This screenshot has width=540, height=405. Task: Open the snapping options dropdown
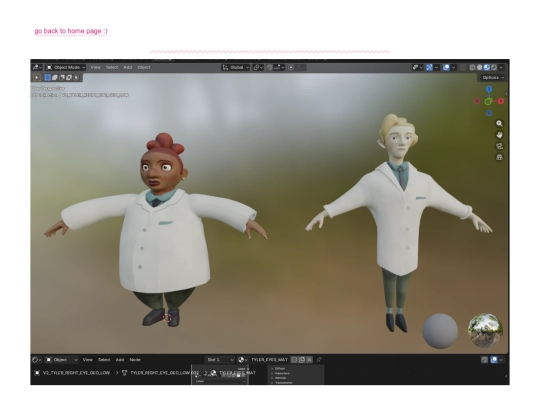pos(279,68)
